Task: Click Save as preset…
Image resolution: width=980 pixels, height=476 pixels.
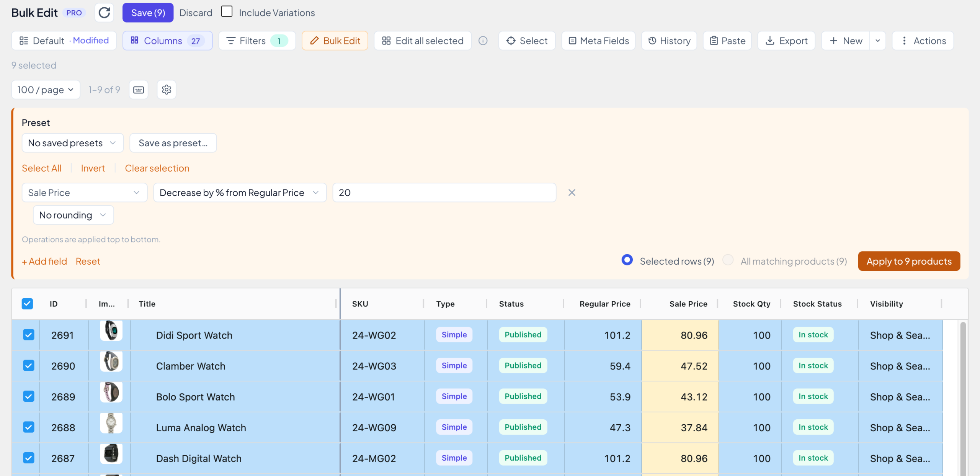Action: 173,143
